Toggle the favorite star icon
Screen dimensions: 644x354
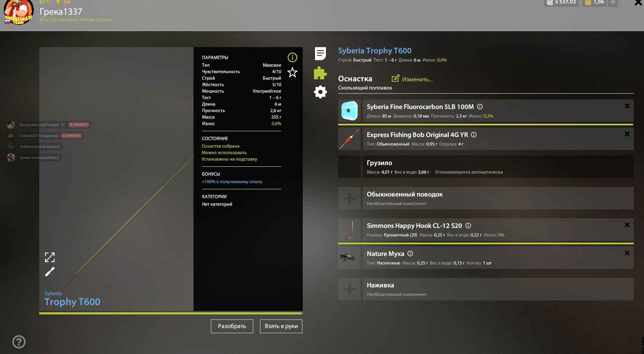click(x=292, y=72)
